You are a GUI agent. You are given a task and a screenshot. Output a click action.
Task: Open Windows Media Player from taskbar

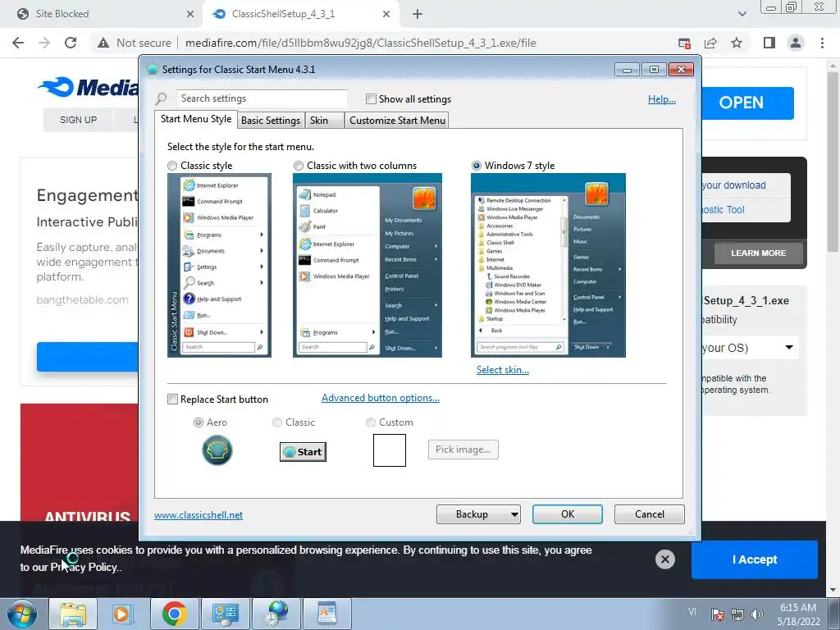coord(122,614)
